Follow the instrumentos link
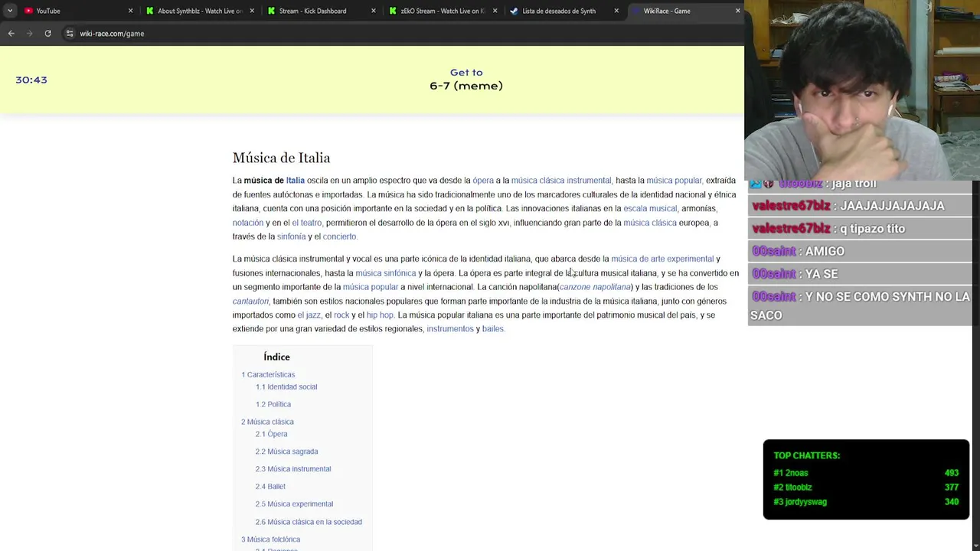This screenshot has height=551, width=980. [x=450, y=329]
